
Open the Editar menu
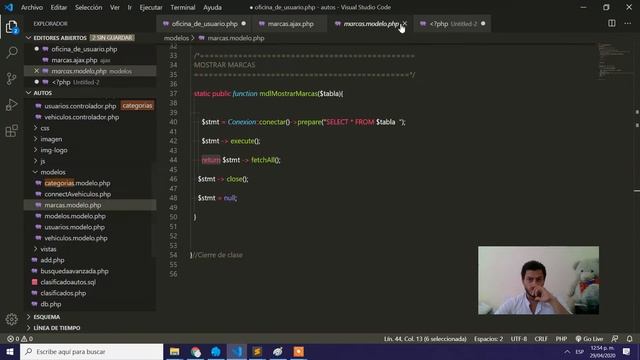(x=59, y=7)
